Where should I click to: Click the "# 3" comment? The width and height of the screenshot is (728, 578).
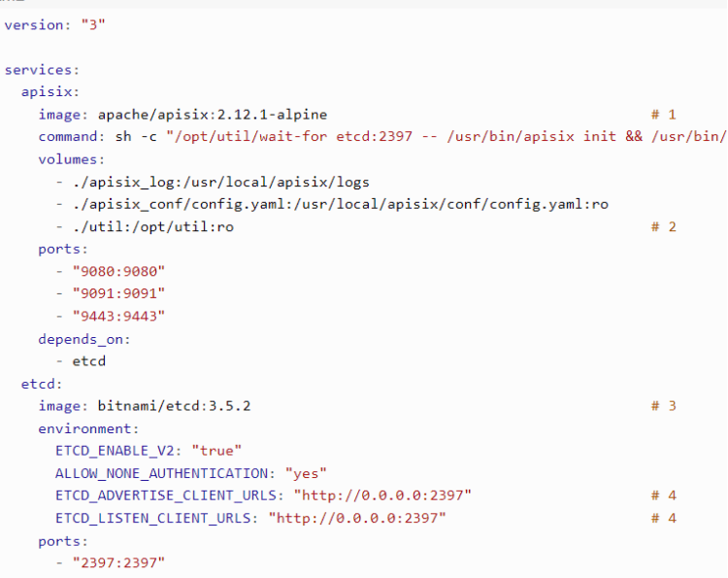coord(664,405)
